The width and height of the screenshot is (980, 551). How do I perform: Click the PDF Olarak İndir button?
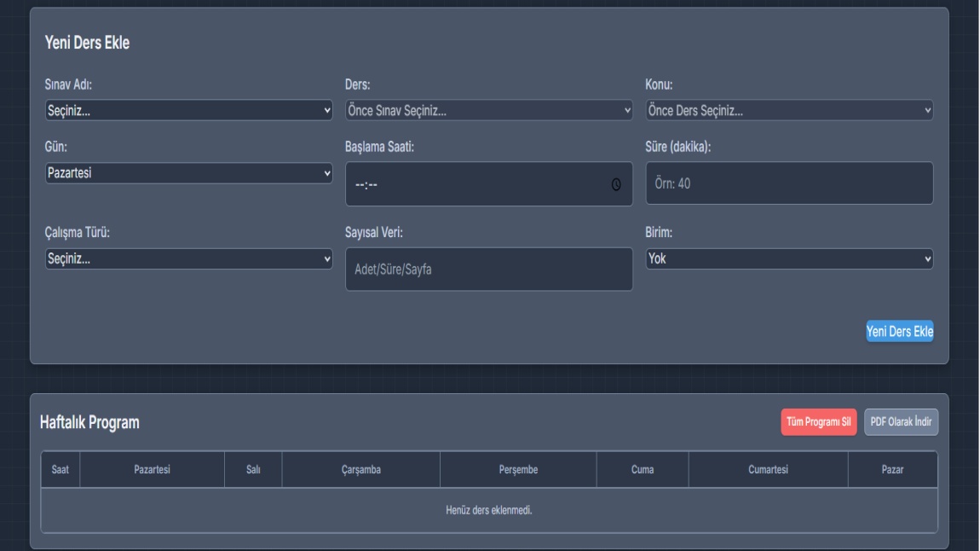[901, 422]
